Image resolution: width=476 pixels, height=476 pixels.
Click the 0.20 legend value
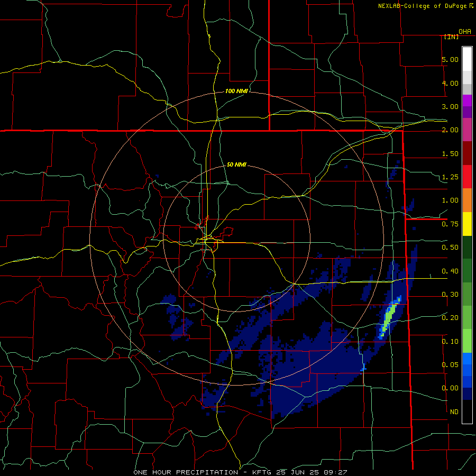(450, 318)
